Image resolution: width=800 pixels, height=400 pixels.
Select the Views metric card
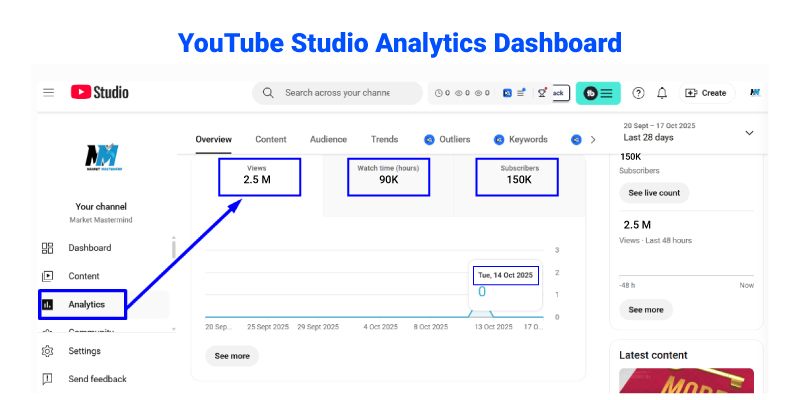click(x=272, y=175)
